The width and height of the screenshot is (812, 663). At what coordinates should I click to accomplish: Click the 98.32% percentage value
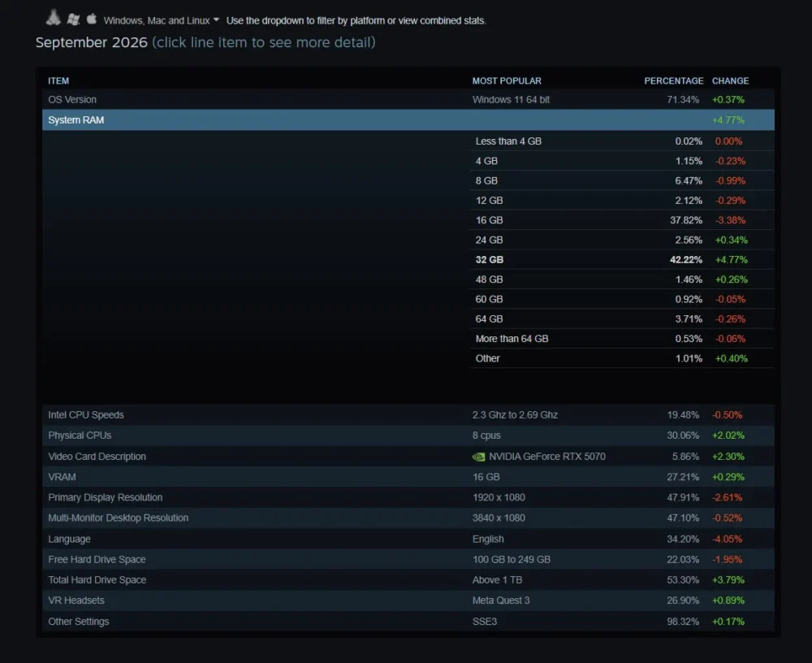coord(683,621)
